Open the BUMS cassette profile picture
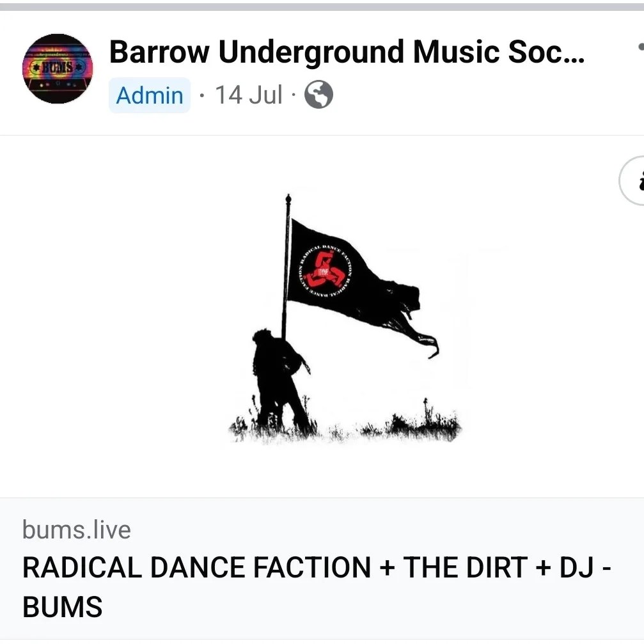The height and width of the screenshot is (644, 644). tap(58, 68)
